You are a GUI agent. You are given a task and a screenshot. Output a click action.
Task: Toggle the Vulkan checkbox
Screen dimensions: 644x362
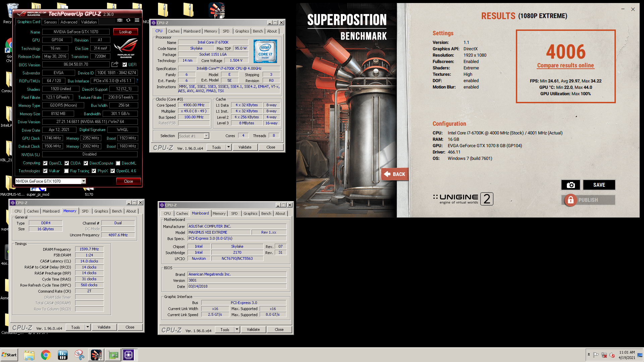45,171
